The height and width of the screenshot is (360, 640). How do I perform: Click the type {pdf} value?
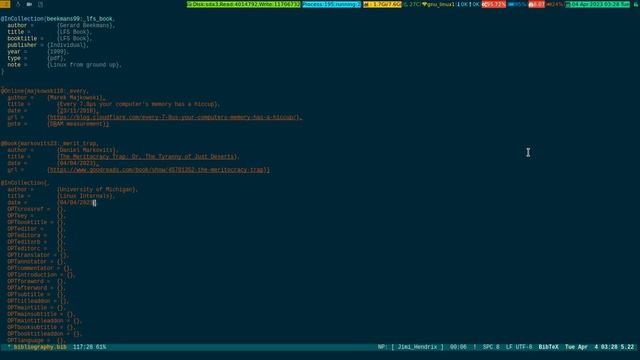(56, 58)
